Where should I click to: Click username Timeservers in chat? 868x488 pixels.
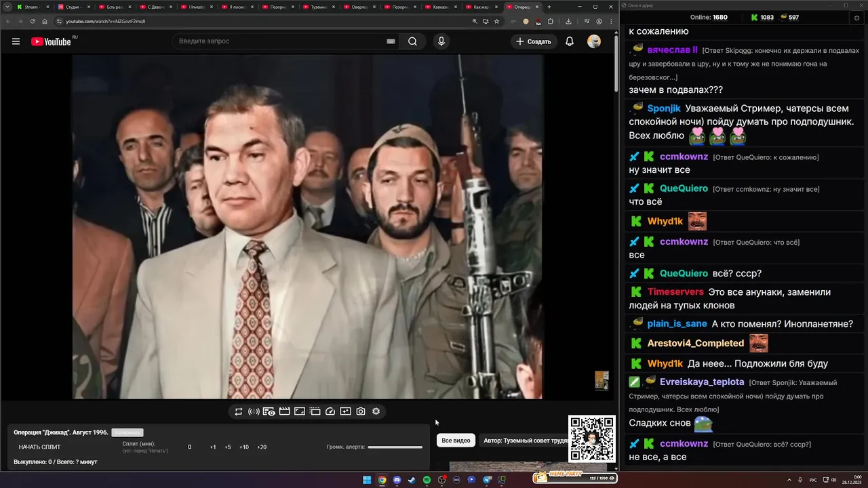[x=675, y=292]
